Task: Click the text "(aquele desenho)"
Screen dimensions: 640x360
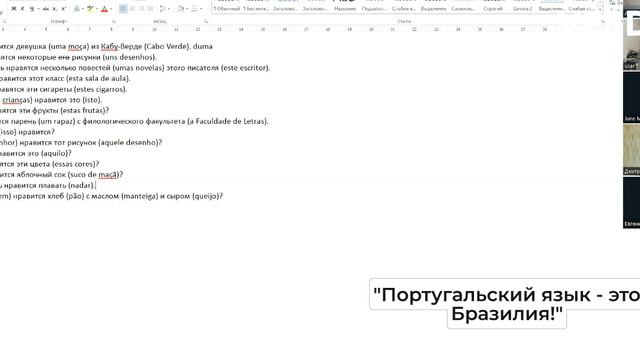Action: (130, 142)
